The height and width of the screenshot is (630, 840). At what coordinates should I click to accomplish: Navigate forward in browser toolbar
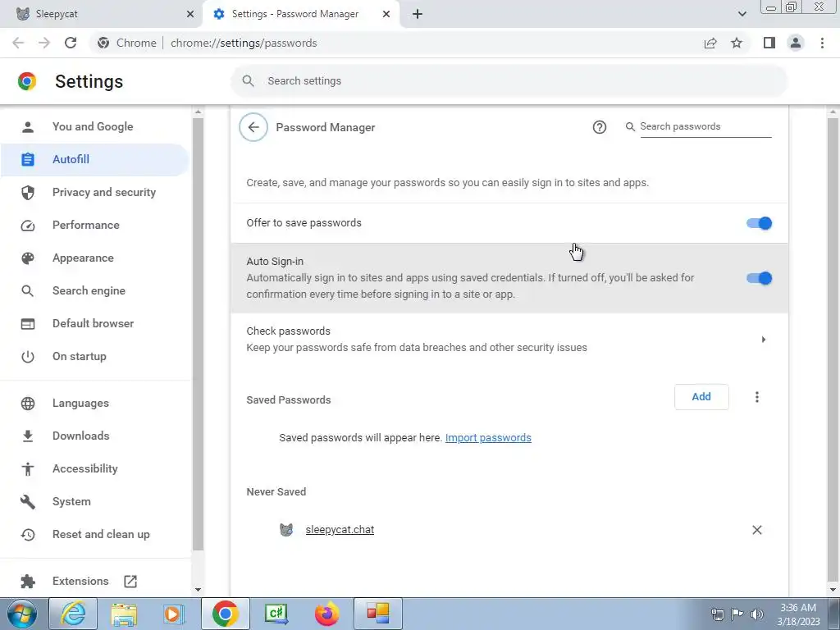coord(44,43)
